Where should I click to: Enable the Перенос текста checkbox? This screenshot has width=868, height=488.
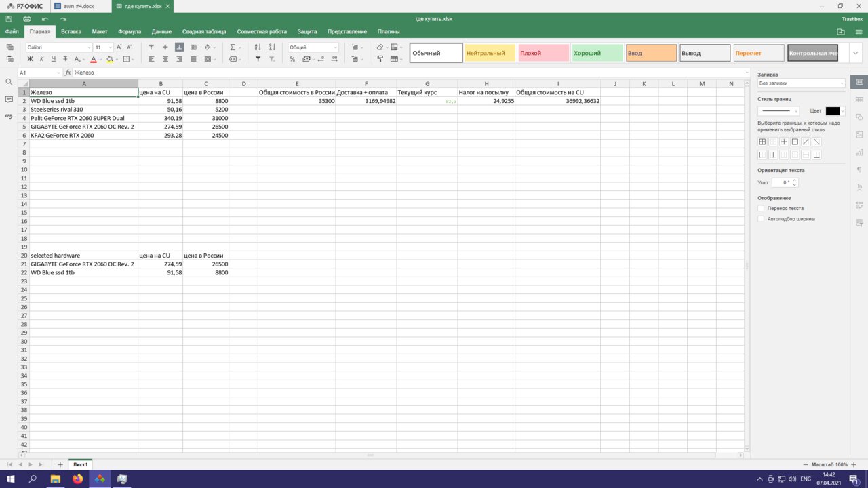[761, 209]
